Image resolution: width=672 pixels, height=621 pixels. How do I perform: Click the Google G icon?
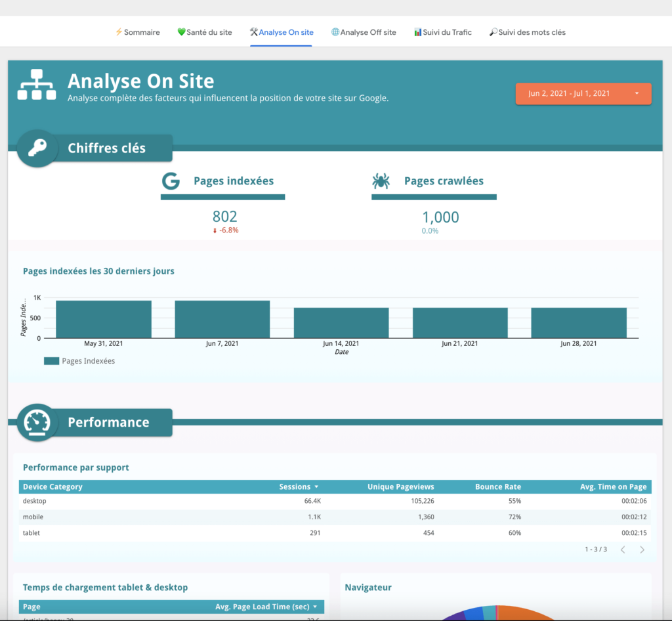[171, 181]
